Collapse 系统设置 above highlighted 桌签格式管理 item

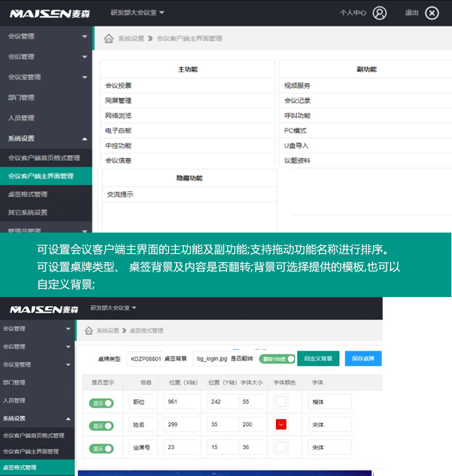pyautogui.click(x=37, y=418)
